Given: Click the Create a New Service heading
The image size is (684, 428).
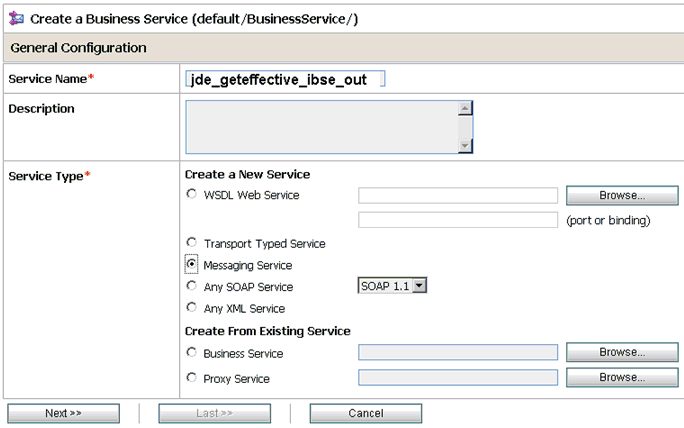Looking at the screenshot, I should click(x=247, y=175).
